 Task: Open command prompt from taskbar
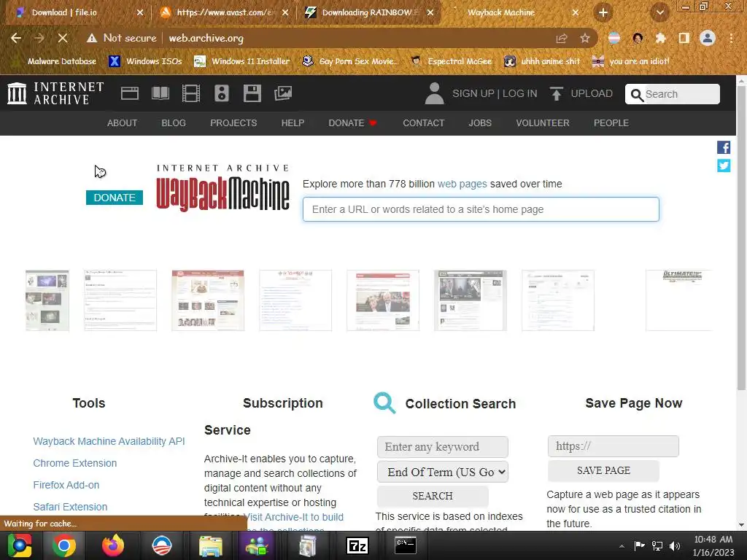point(406,545)
